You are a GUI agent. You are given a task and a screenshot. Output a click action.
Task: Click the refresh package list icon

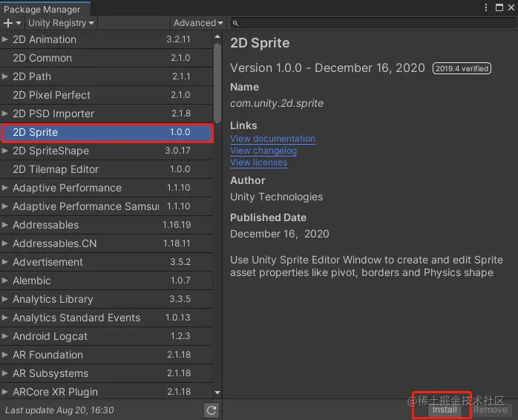tap(212, 410)
